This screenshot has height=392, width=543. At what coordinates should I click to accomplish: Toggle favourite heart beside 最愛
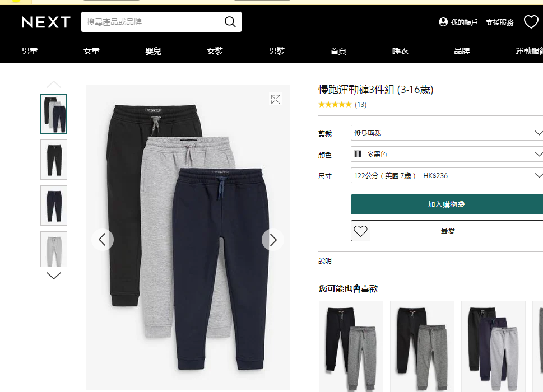pyautogui.click(x=360, y=231)
